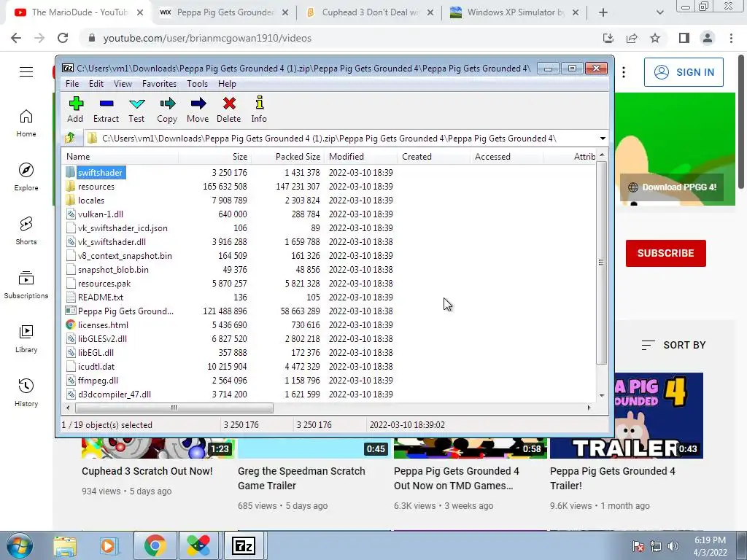Open the Peppa Pig Gets Grounded 4 Trailer! video
Screen dimensions: 747x560
[612, 478]
